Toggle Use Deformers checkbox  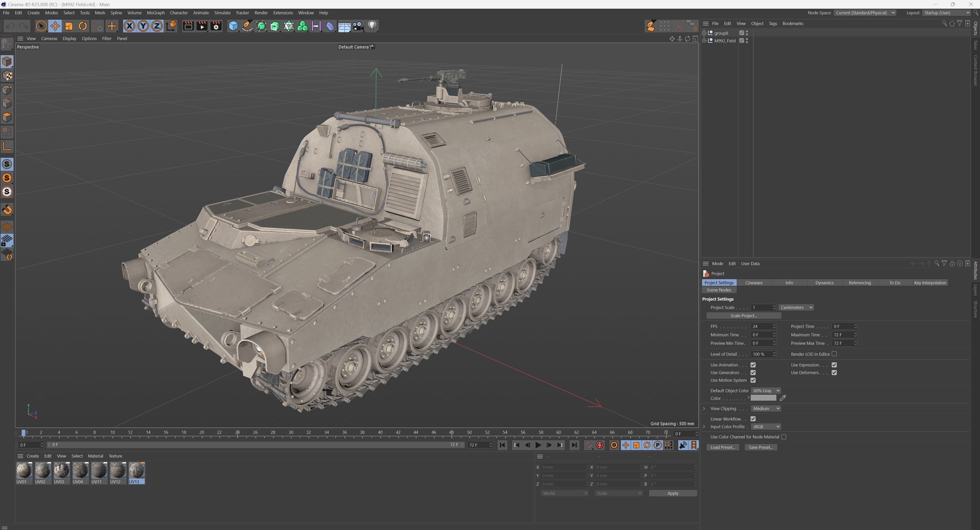834,373
